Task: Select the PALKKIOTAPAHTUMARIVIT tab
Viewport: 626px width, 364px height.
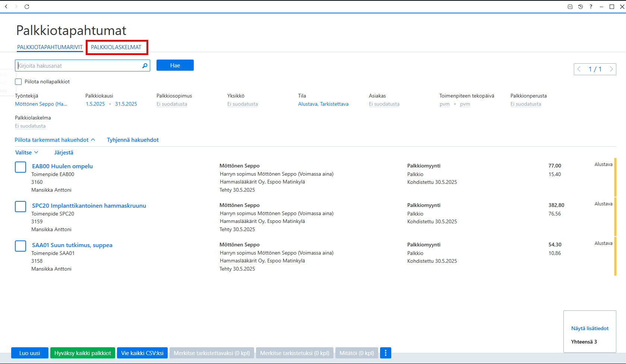Action: click(50, 47)
